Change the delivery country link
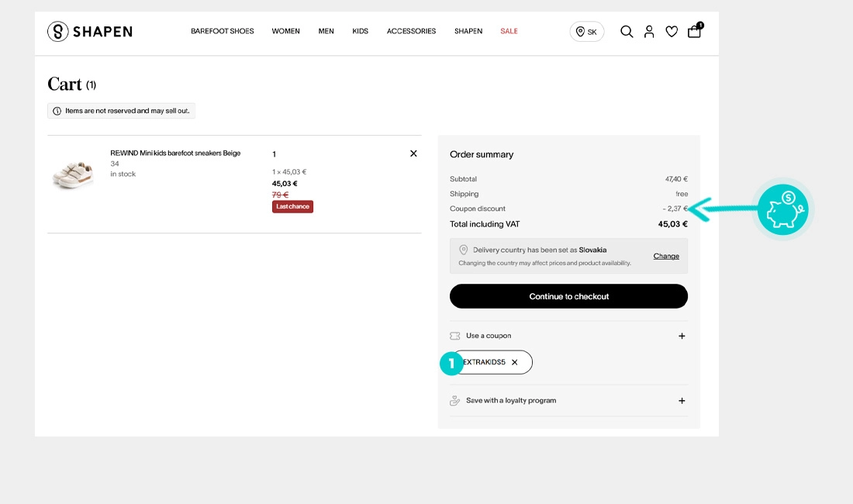 (666, 256)
